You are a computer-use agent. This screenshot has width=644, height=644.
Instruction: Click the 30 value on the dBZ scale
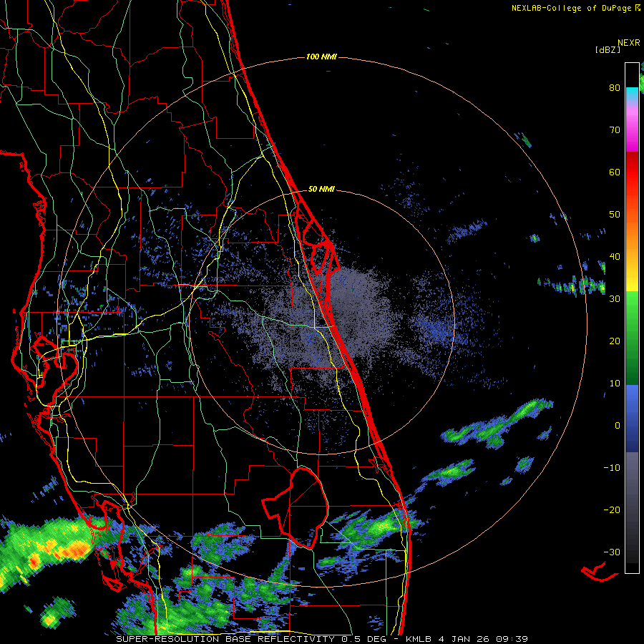pos(615,298)
